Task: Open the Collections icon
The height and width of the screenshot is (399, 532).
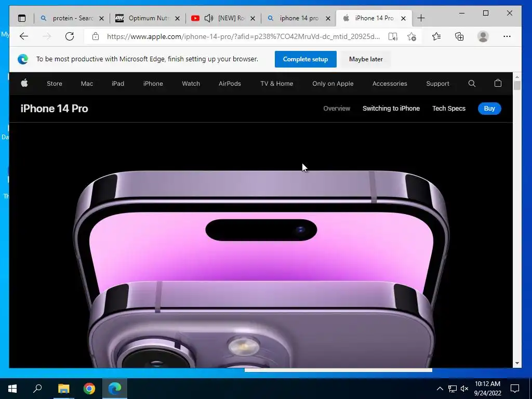Action: [459, 36]
